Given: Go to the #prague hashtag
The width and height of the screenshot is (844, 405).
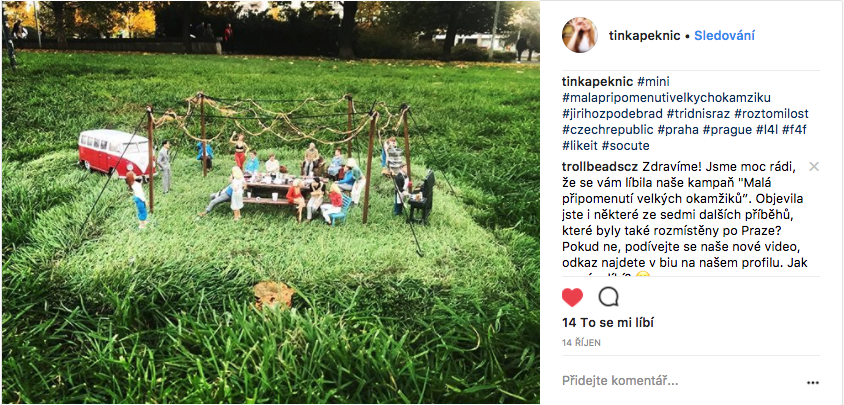Looking at the screenshot, I should coord(725,130).
